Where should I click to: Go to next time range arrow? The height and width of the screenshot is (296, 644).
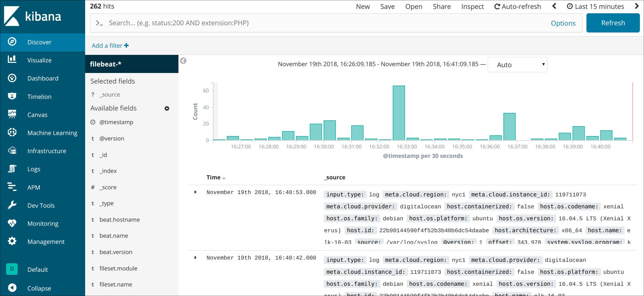point(637,6)
